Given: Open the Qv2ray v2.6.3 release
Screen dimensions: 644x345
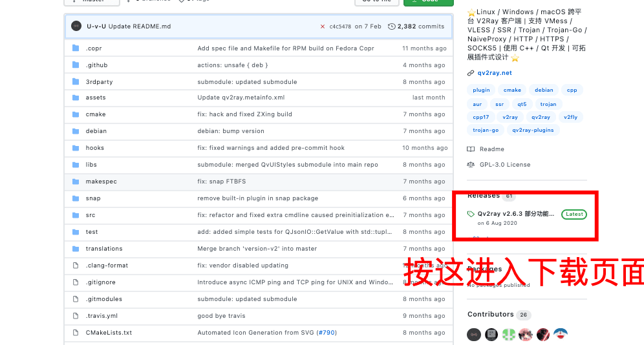Looking at the screenshot, I should (515, 214).
